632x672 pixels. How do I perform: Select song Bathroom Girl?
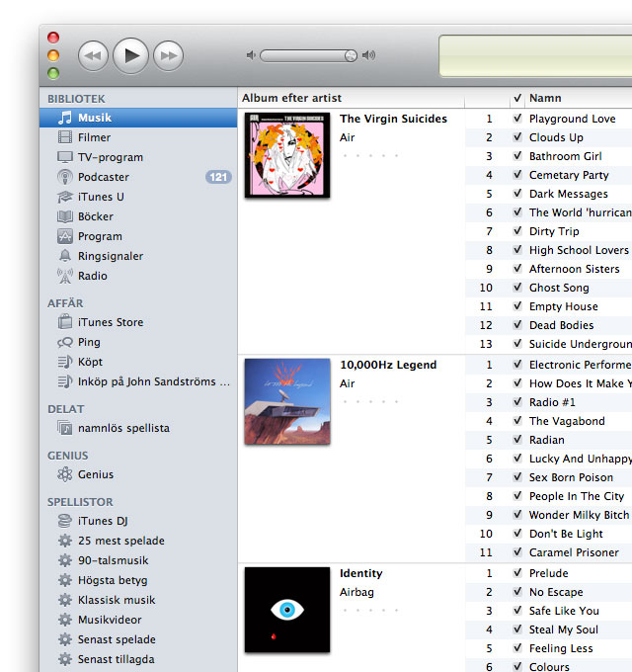point(565,156)
